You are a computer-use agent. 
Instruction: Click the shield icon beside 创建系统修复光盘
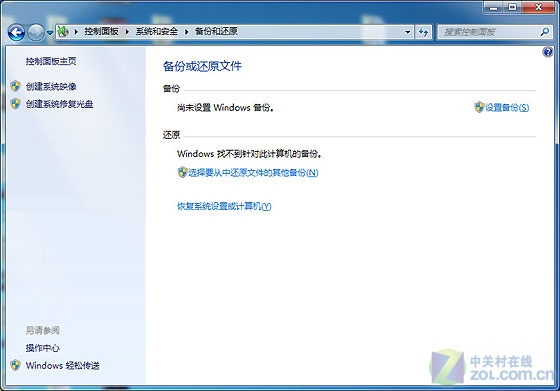[x=15, y=104]
